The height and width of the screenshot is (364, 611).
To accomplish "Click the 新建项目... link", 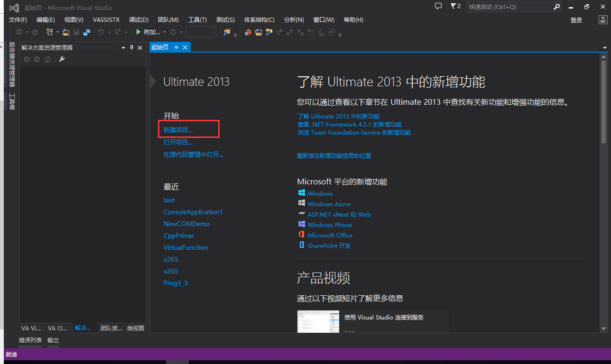I will [x=178, y=129].
